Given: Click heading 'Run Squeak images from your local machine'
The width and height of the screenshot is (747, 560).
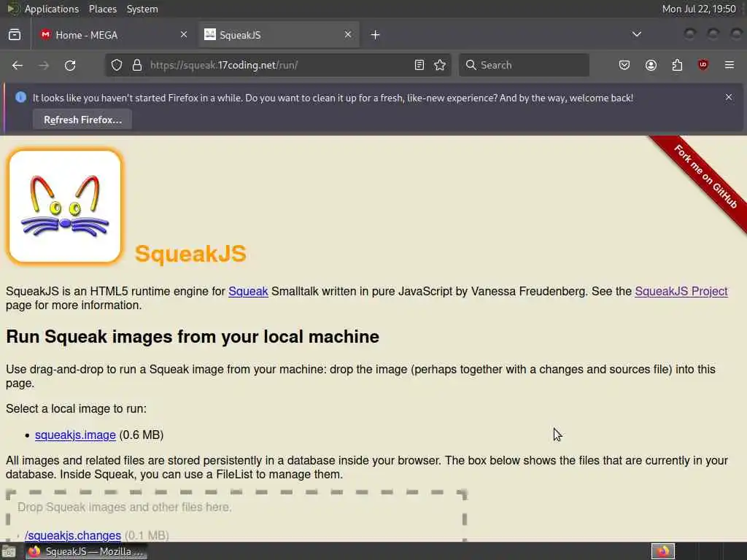Looking at the screenshot, I should tap(193, 337).
